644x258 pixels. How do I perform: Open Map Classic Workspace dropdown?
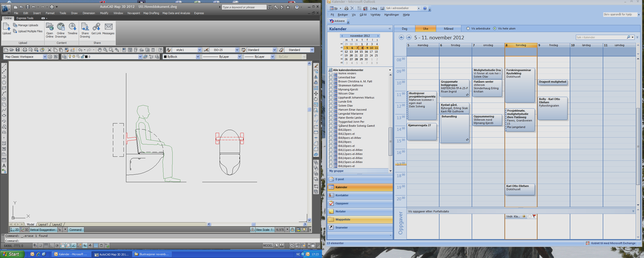click(x=45, y=57)
